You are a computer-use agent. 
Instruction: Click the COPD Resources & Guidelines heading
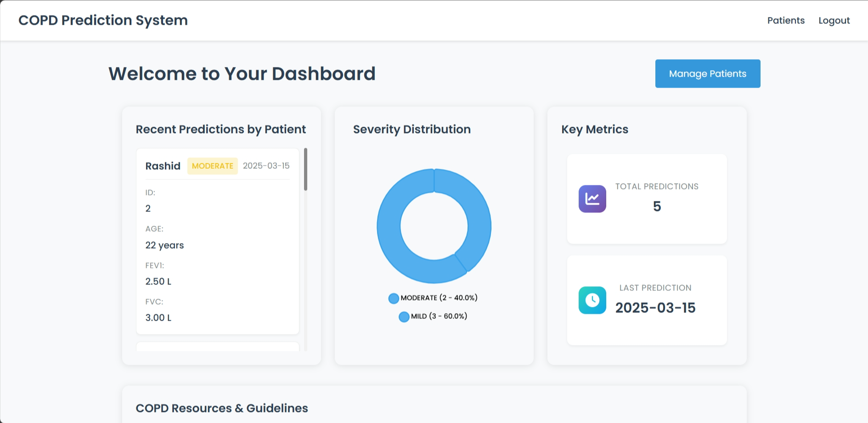(222, 408)
